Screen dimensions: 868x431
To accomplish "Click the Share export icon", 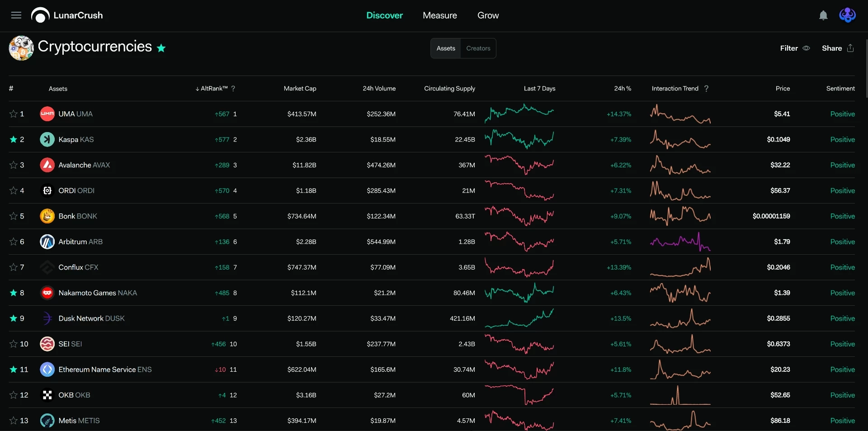I will point(850,48).
